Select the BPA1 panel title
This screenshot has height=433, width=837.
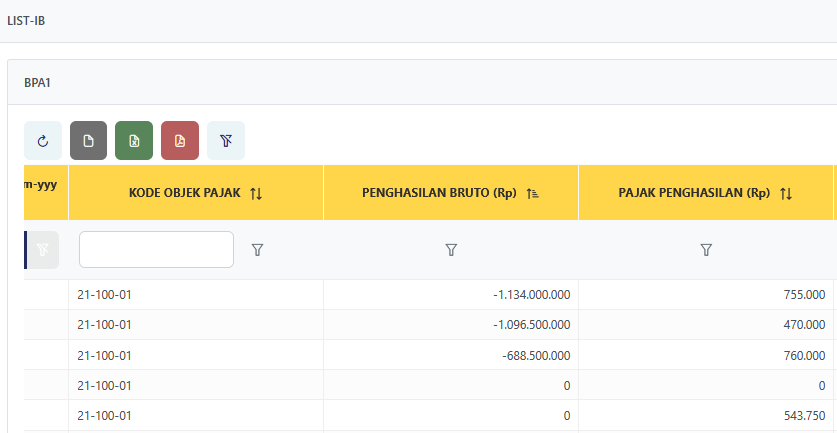[x=37, y=83]
